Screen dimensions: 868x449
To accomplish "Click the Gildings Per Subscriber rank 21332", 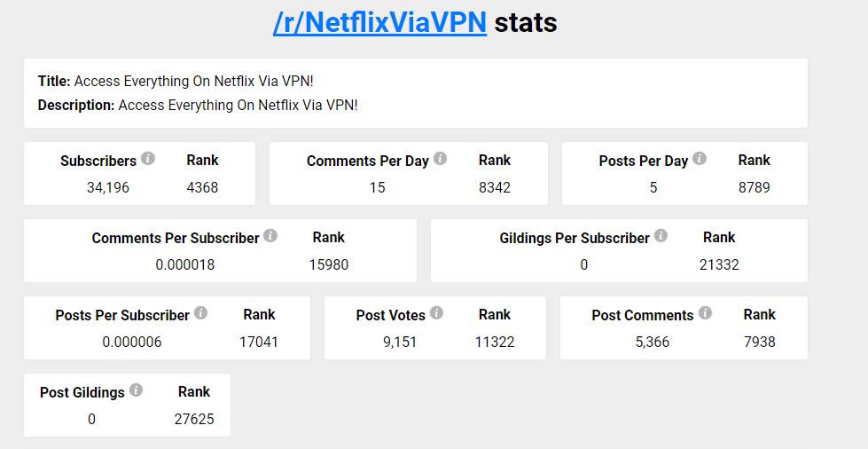I will pyautogui.click(x=719, y=264).
